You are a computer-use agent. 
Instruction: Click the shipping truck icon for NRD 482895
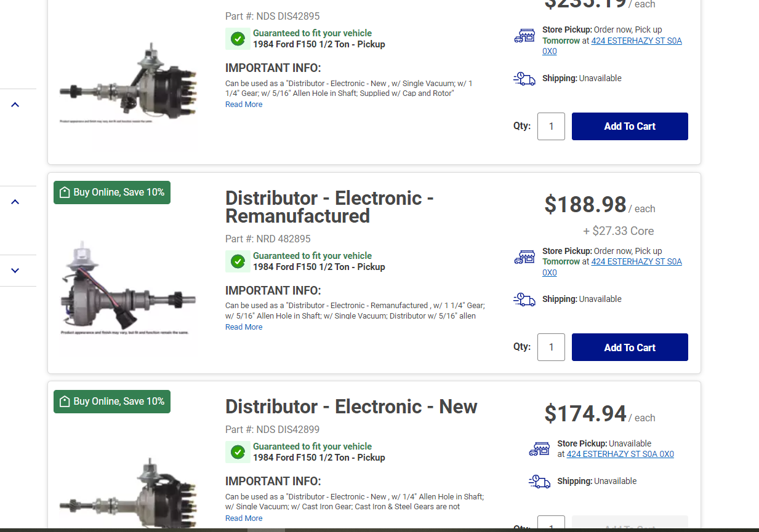pyautogui.click(x=524, y=300)
